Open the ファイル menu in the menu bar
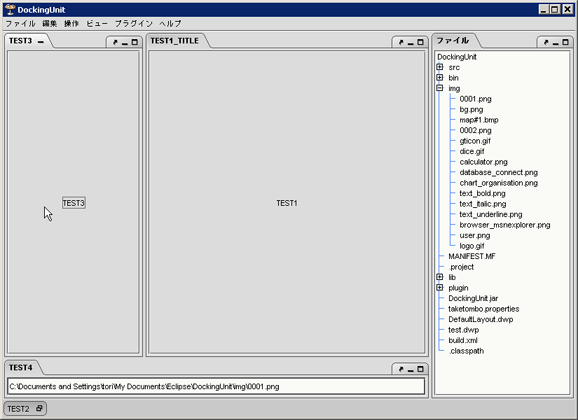578x420 pixels. pyautogui.click(x=20, y=24)
